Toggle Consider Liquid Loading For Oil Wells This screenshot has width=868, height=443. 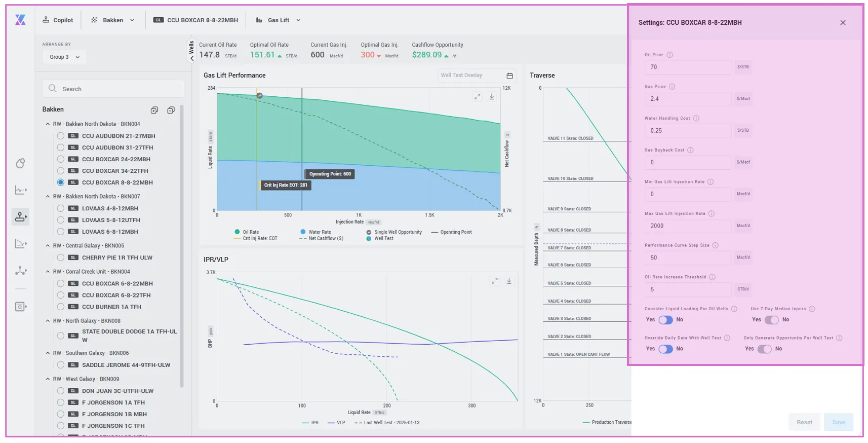coord(665,320)
